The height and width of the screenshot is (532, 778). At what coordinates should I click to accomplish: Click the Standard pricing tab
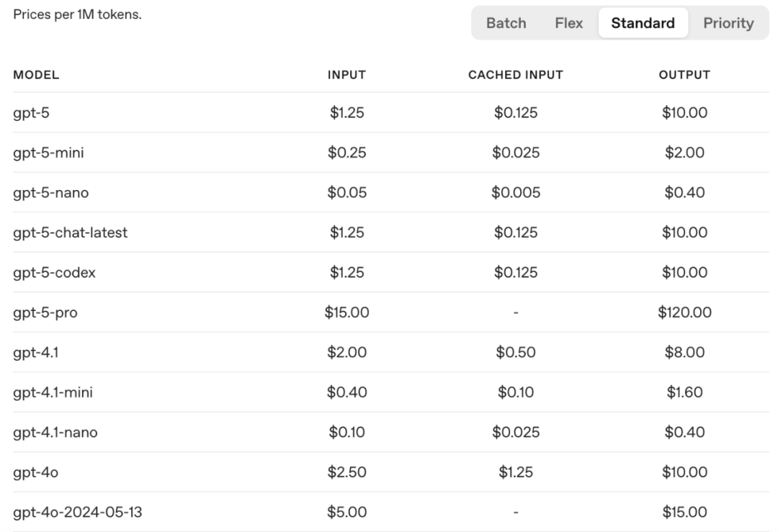[643, 23]
